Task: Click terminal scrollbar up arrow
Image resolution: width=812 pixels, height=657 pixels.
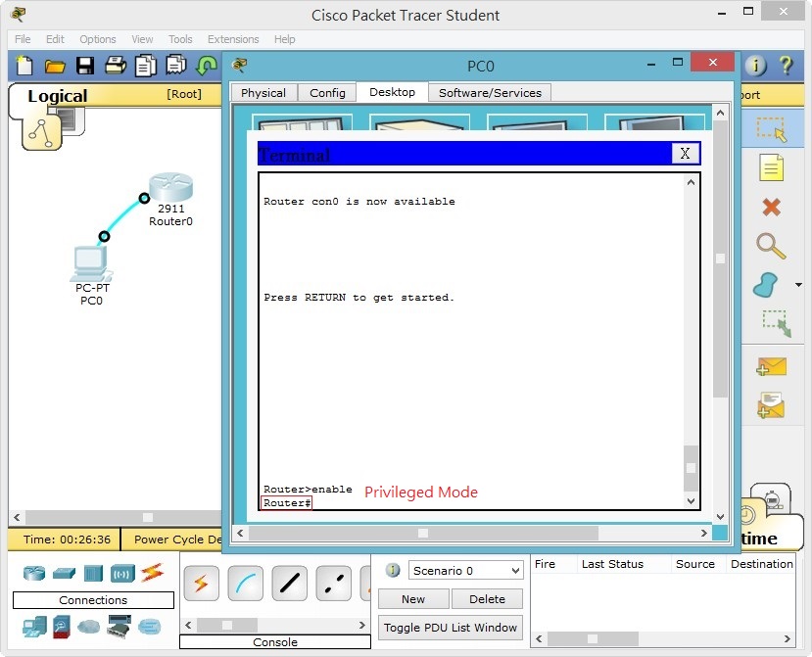Action: [x=691, y=182]
